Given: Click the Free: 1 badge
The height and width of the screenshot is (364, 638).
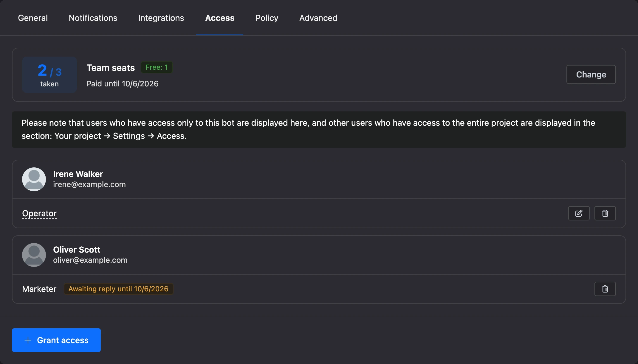Looking at the screenshot, I should tap(157, 67).
